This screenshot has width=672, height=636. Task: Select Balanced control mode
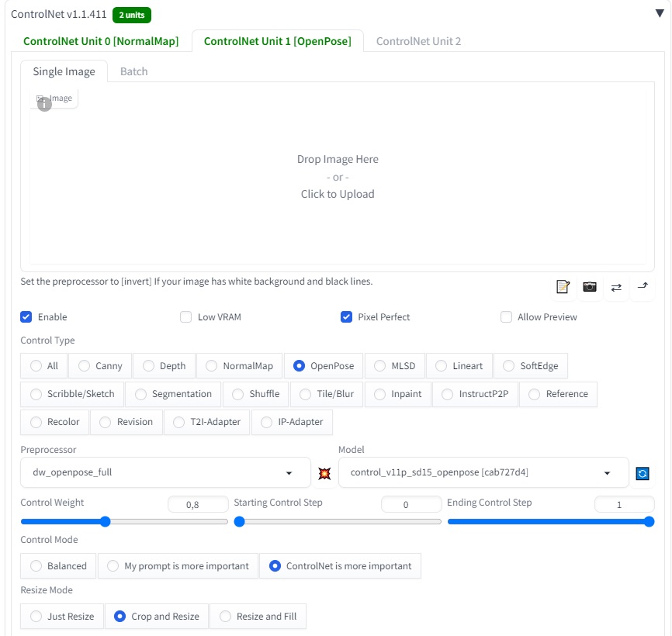coord(58,565)
